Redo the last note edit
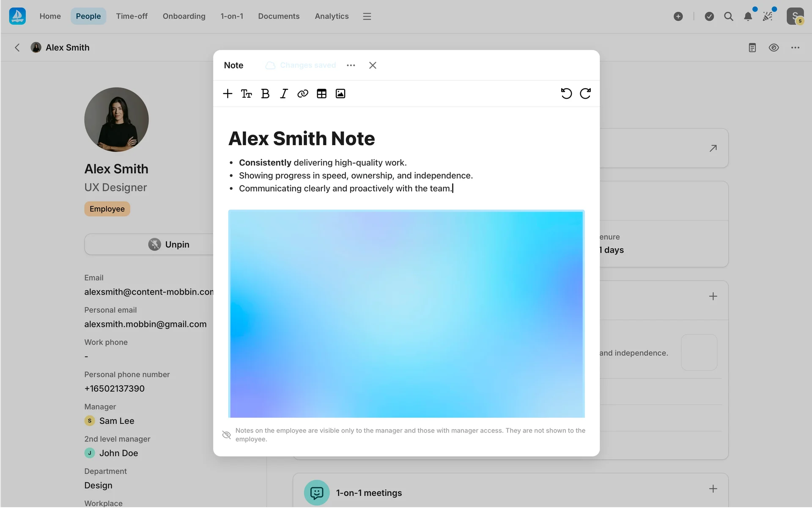Viewport: 812px width, 508px height. pos(585,94)
